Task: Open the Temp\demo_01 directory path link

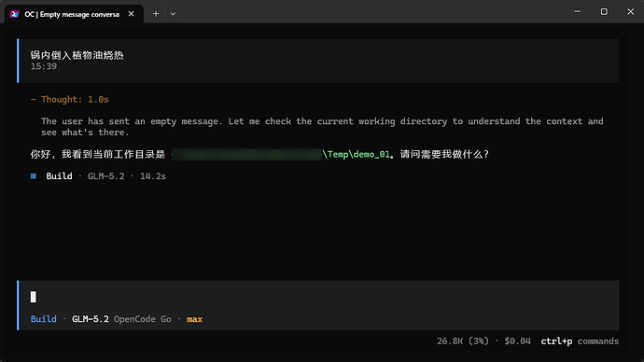Action: (x=357, y=154)
